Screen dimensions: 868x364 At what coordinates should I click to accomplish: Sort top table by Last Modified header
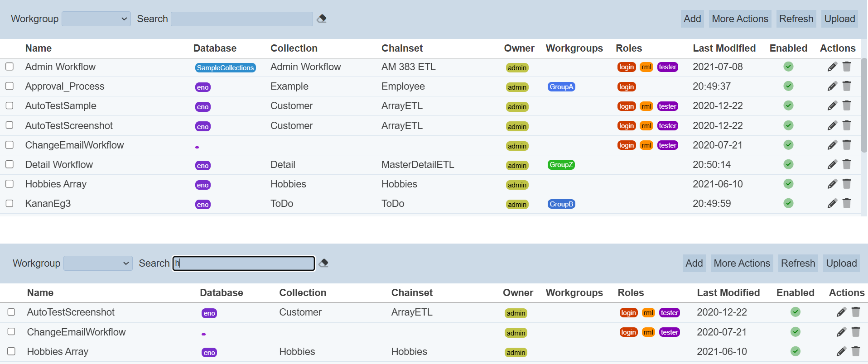tap(724, 48)
